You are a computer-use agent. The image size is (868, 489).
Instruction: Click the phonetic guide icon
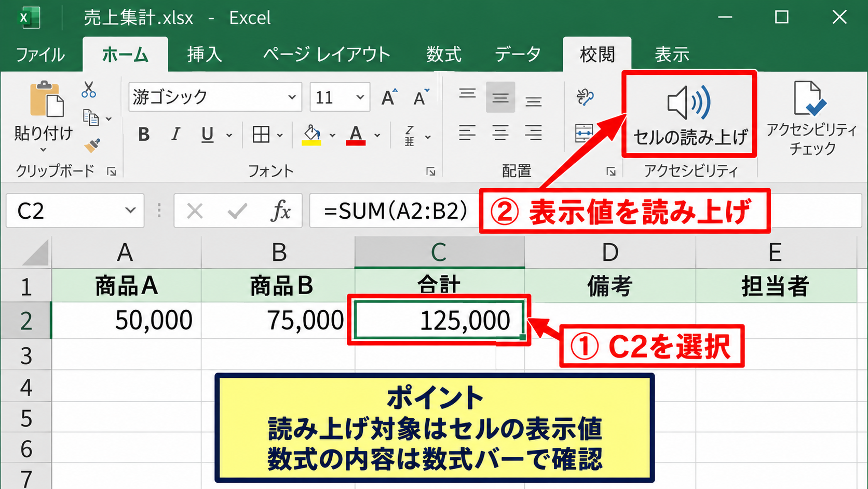[x=410, y=136]
